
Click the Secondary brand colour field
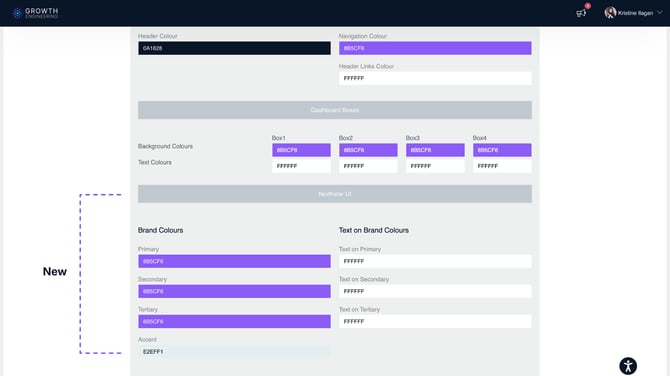(x=234, y=291)
